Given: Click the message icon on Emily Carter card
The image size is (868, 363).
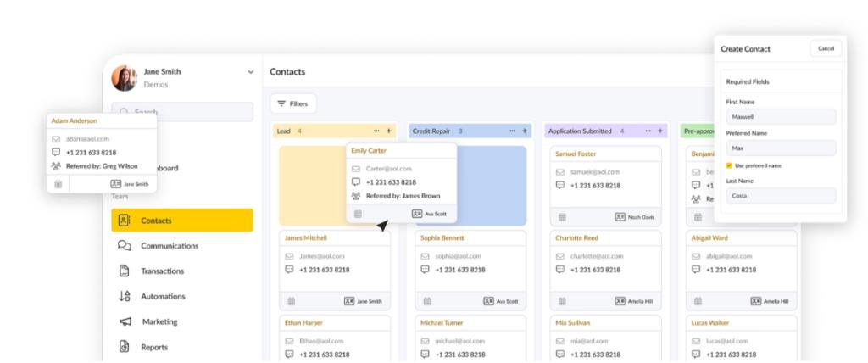Looking at the screenshot, I should tap(356, 181).
